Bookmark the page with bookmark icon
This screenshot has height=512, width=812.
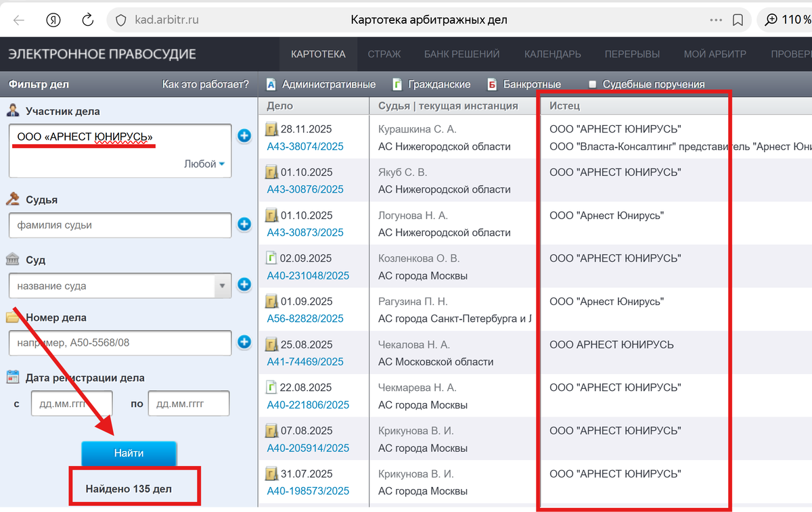click(738, 20)
